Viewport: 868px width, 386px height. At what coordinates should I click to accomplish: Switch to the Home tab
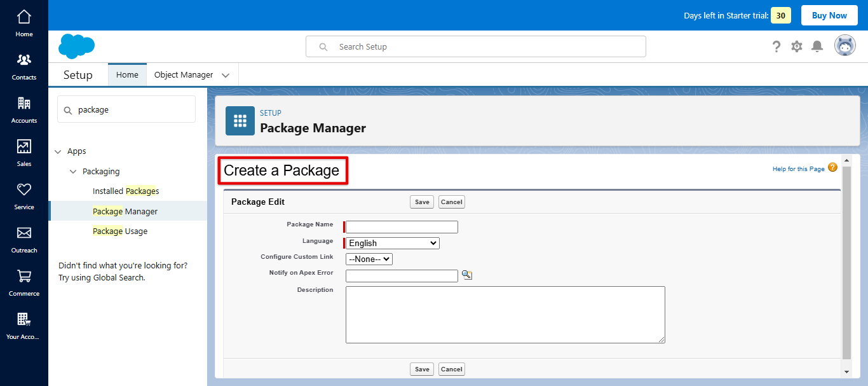point(127,75)
